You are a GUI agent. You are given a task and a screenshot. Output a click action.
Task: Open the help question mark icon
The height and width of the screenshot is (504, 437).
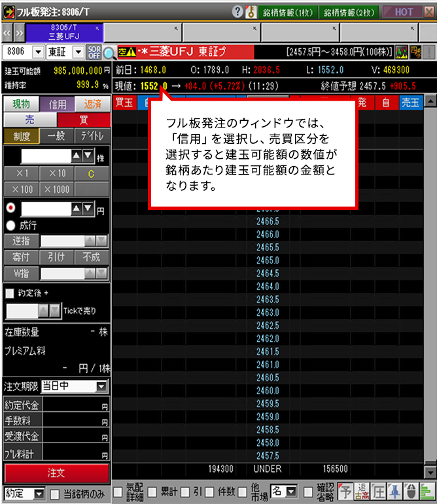click(237, 12)
